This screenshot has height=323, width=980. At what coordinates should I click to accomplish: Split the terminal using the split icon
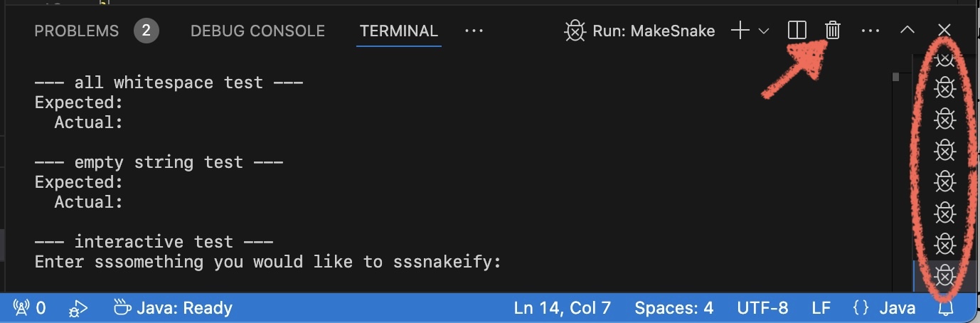(x=797, y=31)
